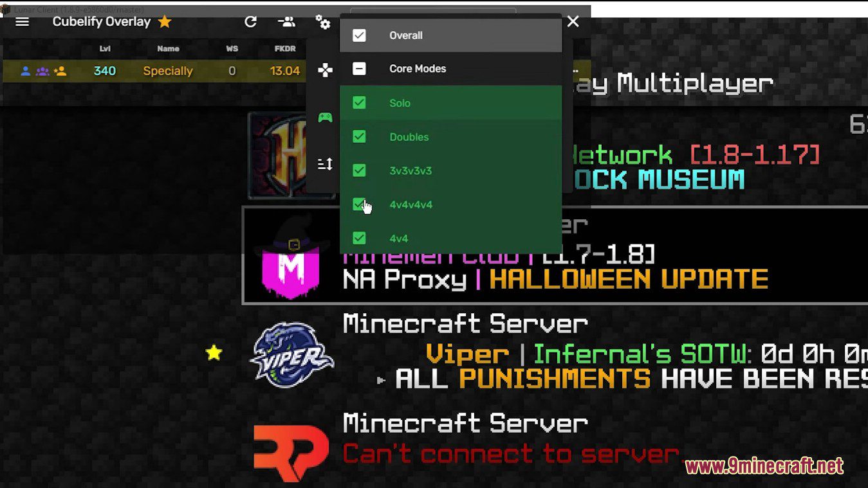Refresh the overlay player list
Viewport: 868px width, 488px height.
coord(250,22)
